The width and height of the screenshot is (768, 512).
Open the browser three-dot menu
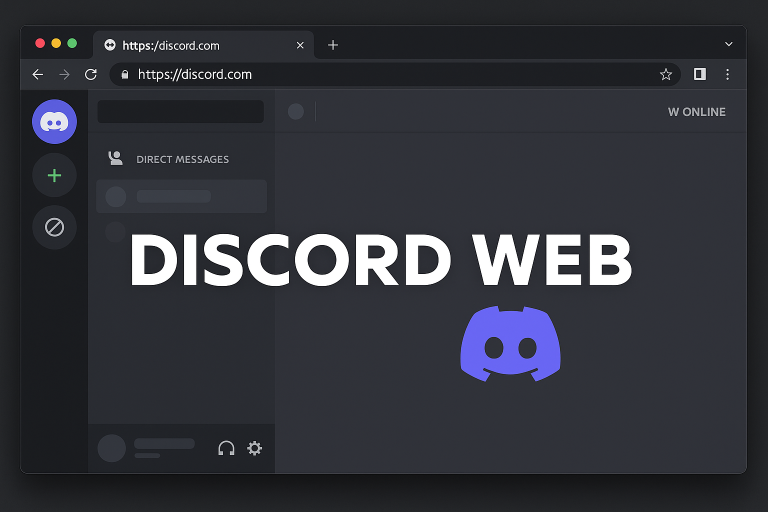(727, 74)
